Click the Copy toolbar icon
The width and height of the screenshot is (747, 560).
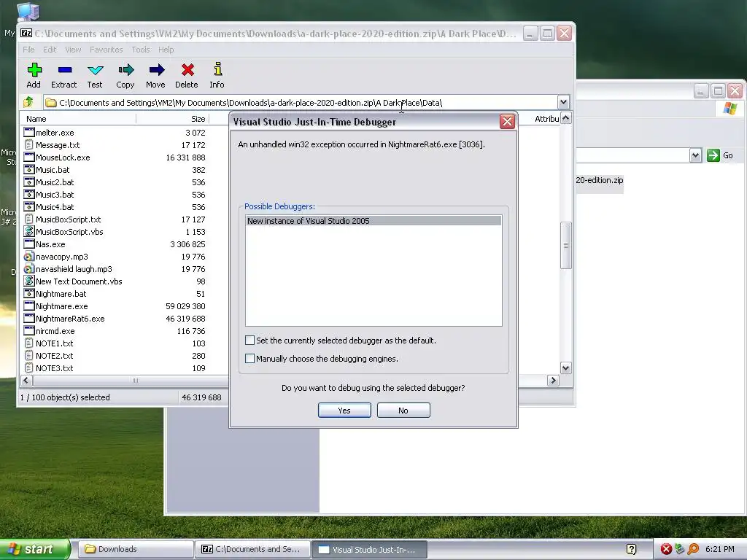click(x=125, y=71)
